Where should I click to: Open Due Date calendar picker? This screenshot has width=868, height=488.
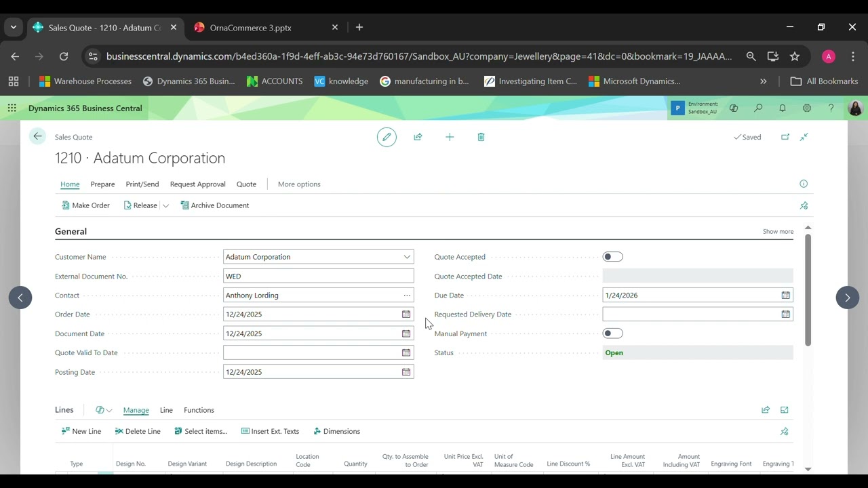pos(785,296)
